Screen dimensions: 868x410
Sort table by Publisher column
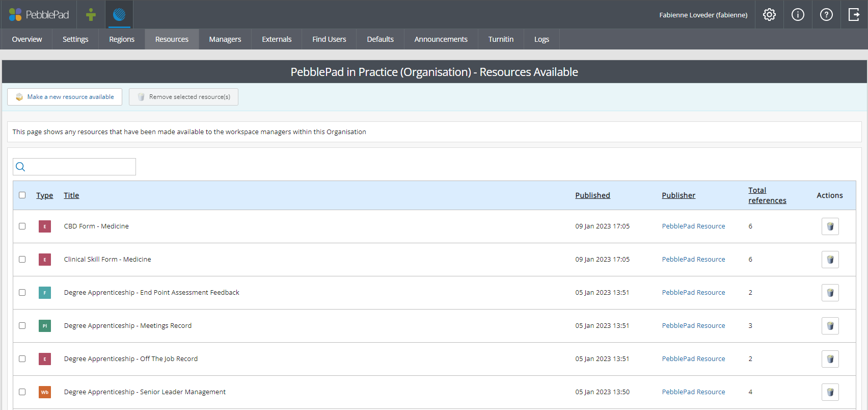coord(679,195)
